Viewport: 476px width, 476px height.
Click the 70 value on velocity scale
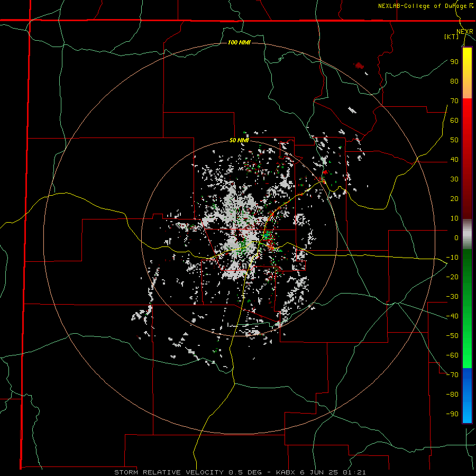[454, 101]
